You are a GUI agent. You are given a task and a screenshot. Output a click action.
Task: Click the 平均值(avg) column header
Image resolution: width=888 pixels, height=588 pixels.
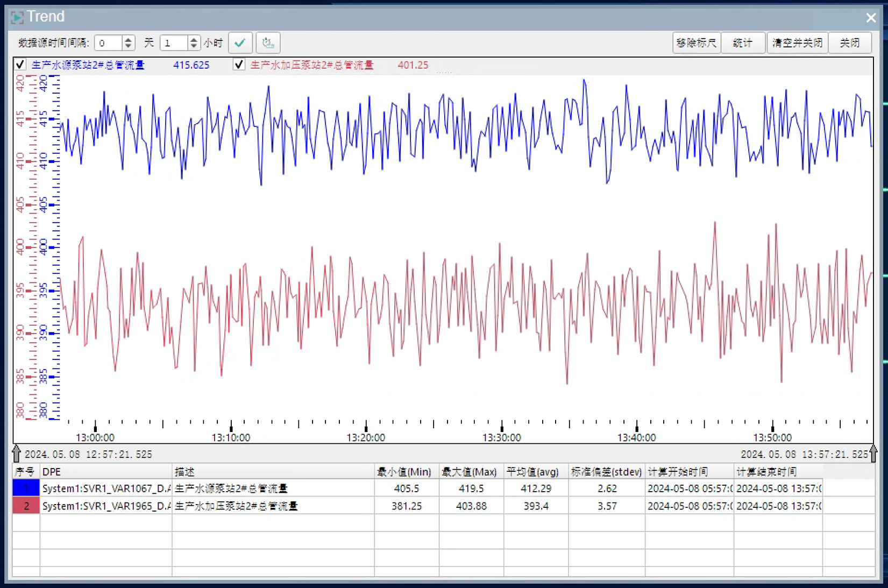pyautogui.click(x=536, y=472)
